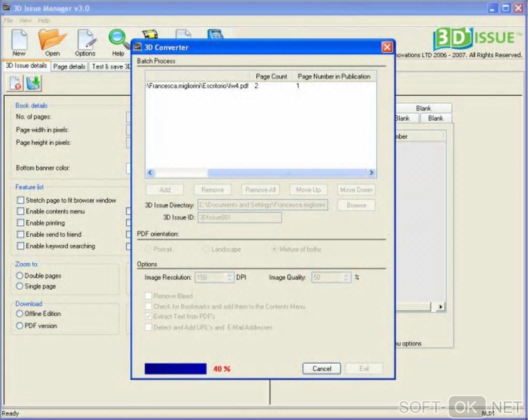
Task: Switch to the Page details tab
Action: pos(69,67)
